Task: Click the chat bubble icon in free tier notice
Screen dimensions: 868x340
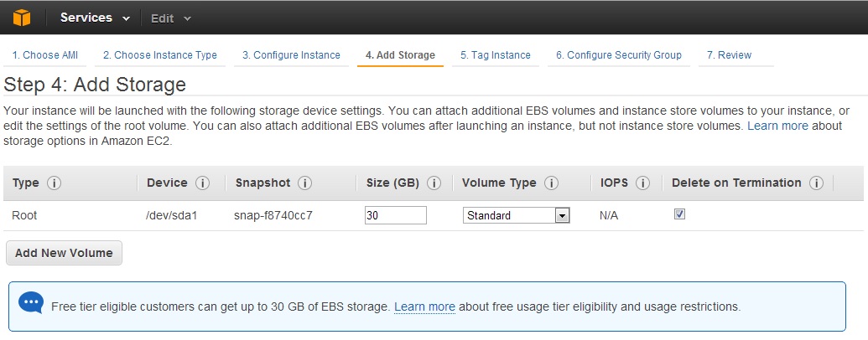Action: (31, 303)
